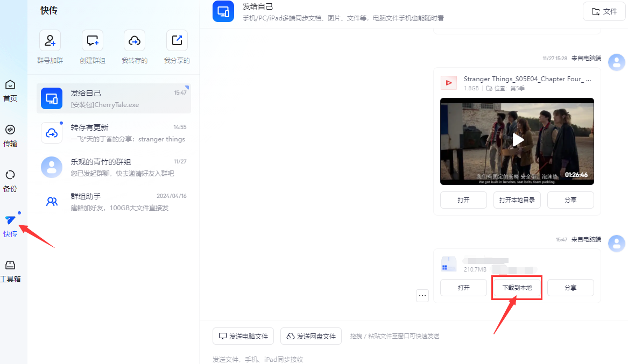Click the user avatar beside the latest message
Image resolution: width=628 pixels, height=364 pixels.
(616, 243)
